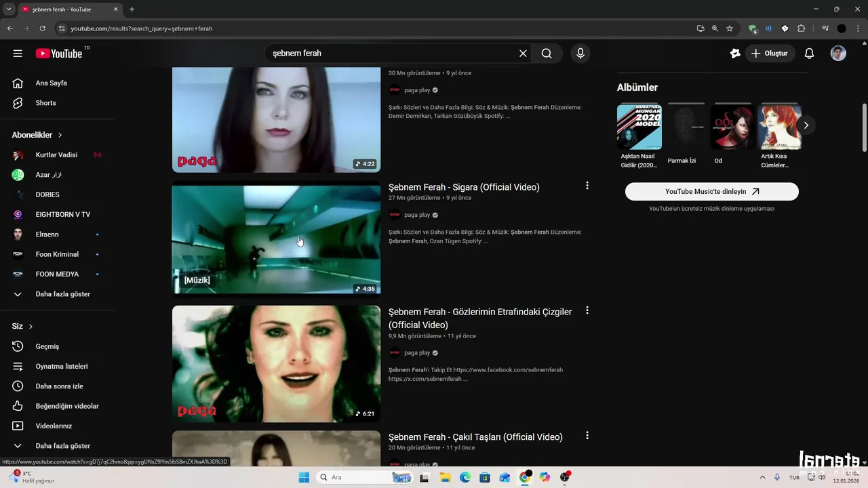Open the browser extensions puzzle icon

coord(801,28)
